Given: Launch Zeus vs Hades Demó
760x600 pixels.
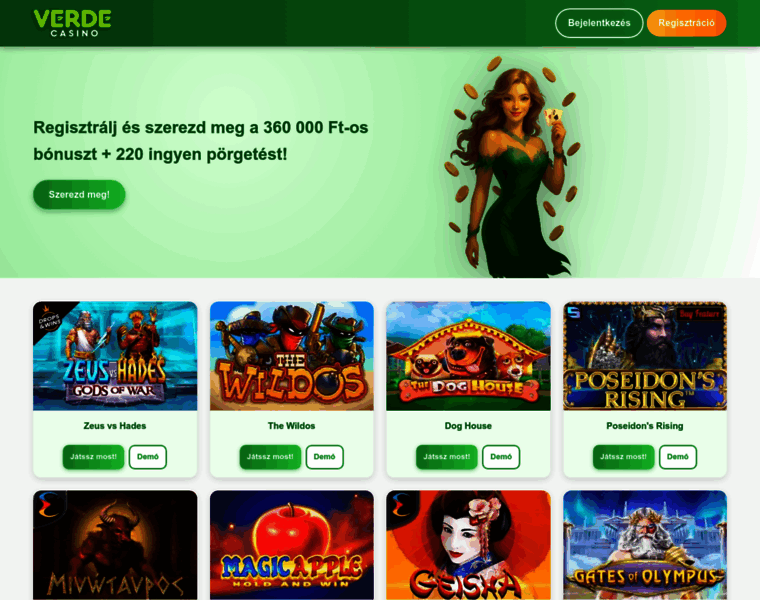Looking at the screenshot, I should point(148,457).
